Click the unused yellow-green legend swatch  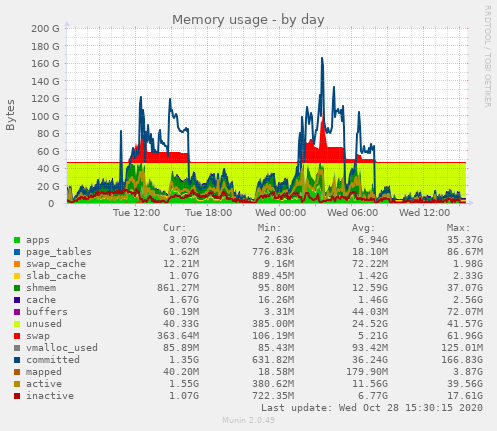pos(17,324)
